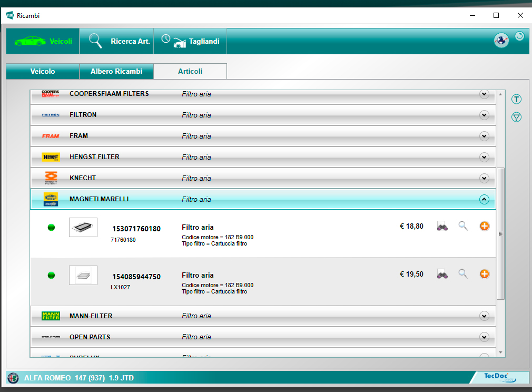Open the Tagliandi section
Viewport: 532px width, 392px height.
190,41
